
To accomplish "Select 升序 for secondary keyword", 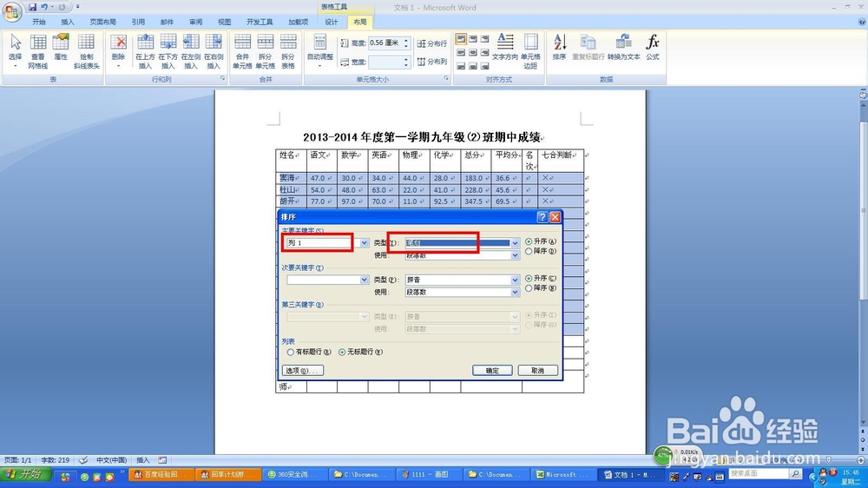I will pos(540,279).
